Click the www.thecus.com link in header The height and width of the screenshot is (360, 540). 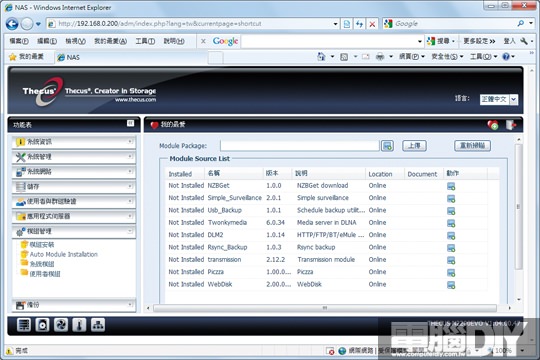point(135,100)
